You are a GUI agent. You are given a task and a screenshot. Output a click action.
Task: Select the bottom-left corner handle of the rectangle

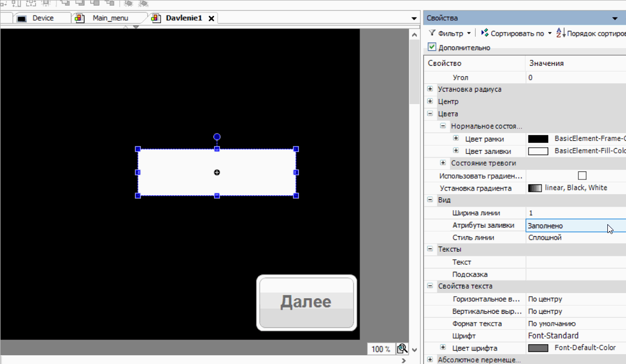138,196
